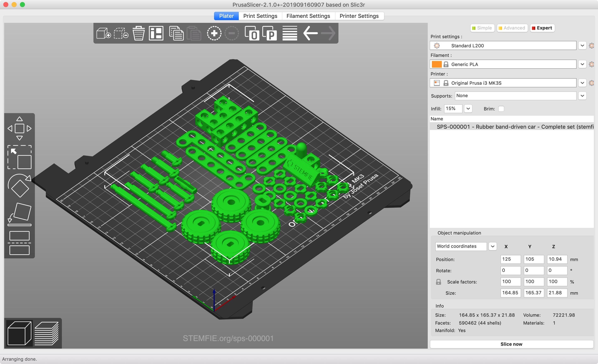The width and height of the screenshot is (598, 364).
Task: Click the Redo right arrow icon
Action: click(x=328, y=33)
